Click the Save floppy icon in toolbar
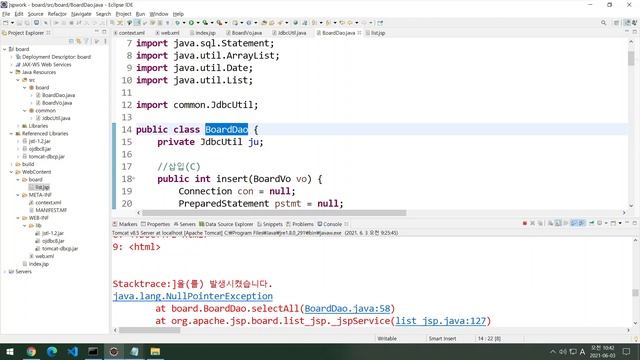The width and height of the screenshot is (640, 360). tap(20, 23)
